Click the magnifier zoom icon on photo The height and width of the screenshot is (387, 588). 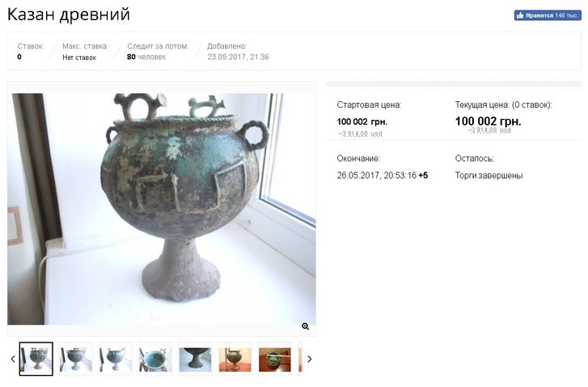(305, 326)
